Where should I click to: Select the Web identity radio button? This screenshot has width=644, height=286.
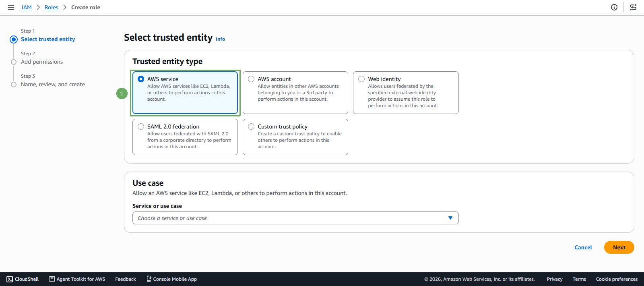(361, 79)
